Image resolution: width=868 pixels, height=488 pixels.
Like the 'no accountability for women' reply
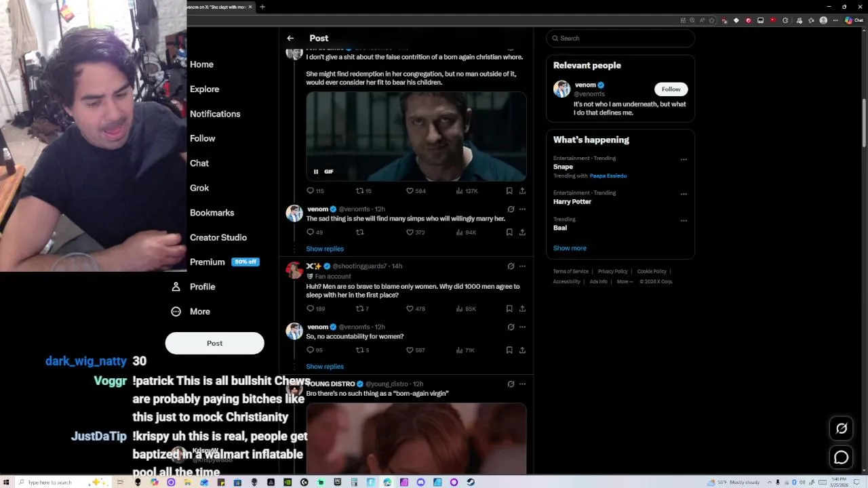(x=416, y=350)
